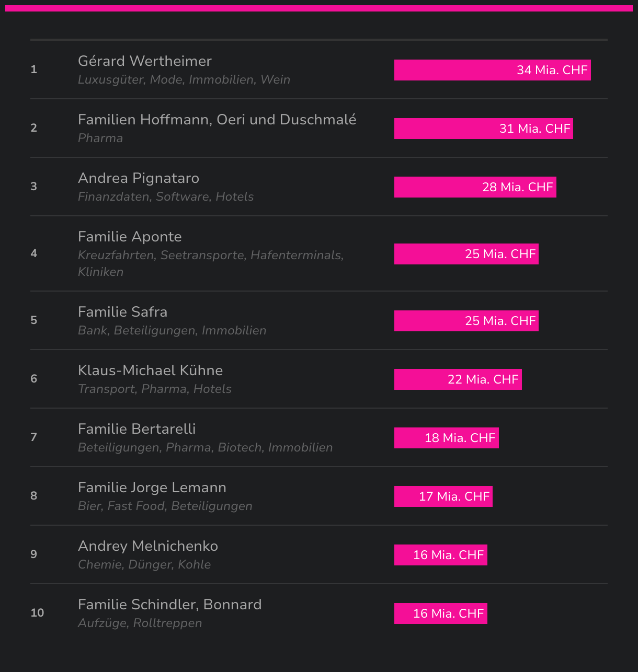Image resolution: width=638 pixels, height=672 pixels.
Task: Click the rank number 10
Action: [x=37, y=613]
